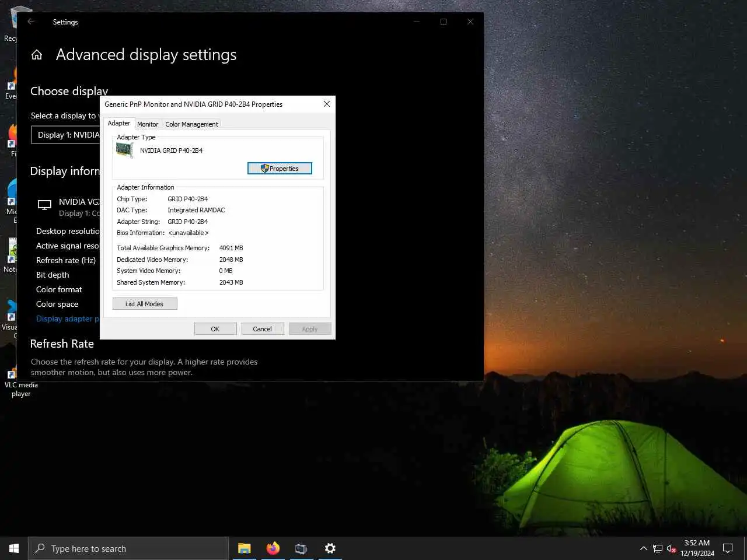Click the Chip Type GRID P40-2B4 value
Viewport: 747px width, 560px height.
pos(187,199)
